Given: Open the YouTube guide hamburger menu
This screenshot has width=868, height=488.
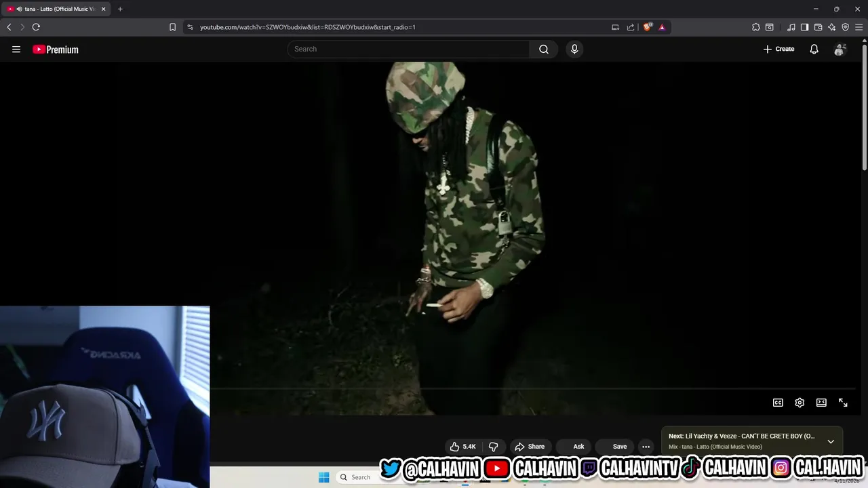Looking at the screenshot, I should click(16, 49).
